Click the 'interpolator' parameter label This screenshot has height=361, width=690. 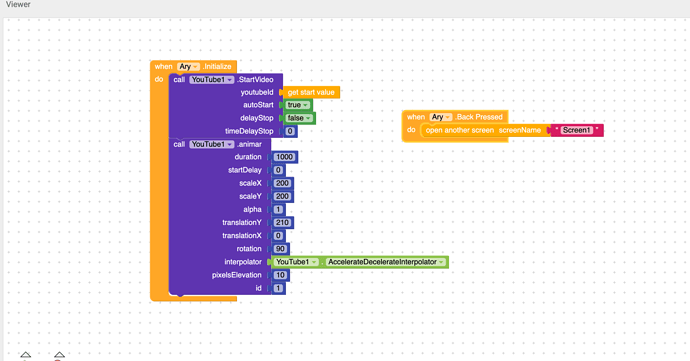click(x=243, y=262)
